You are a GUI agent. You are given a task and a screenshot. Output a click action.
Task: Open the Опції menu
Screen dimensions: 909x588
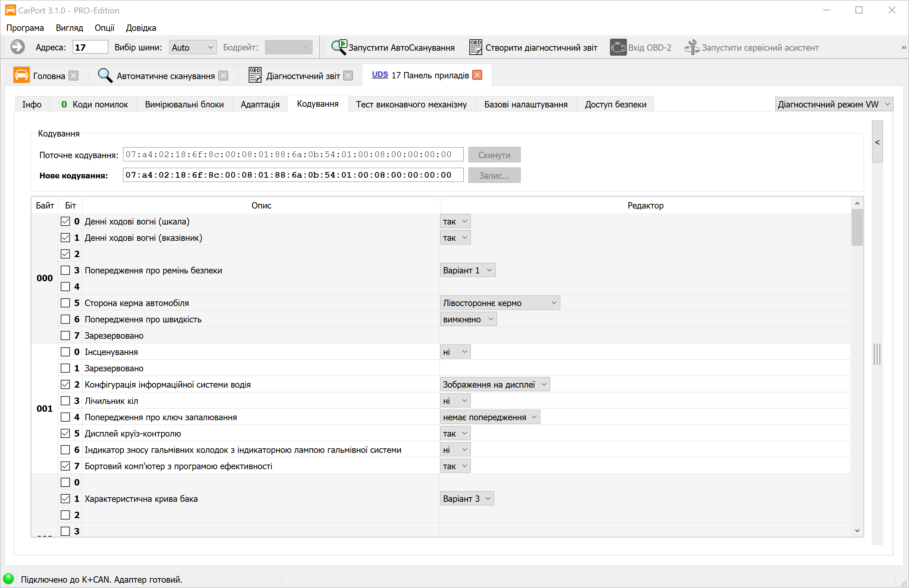104,28
